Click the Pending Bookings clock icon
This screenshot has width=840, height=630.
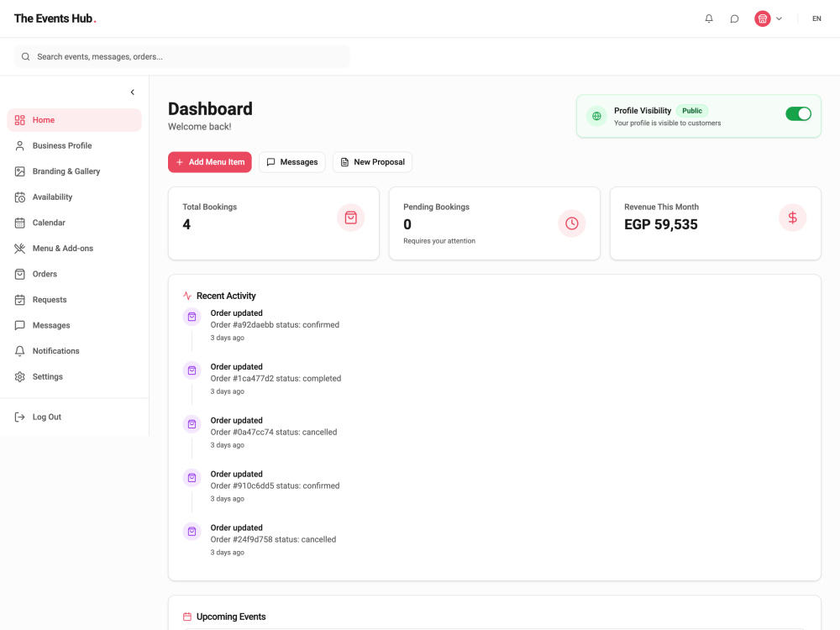point(571,223)
